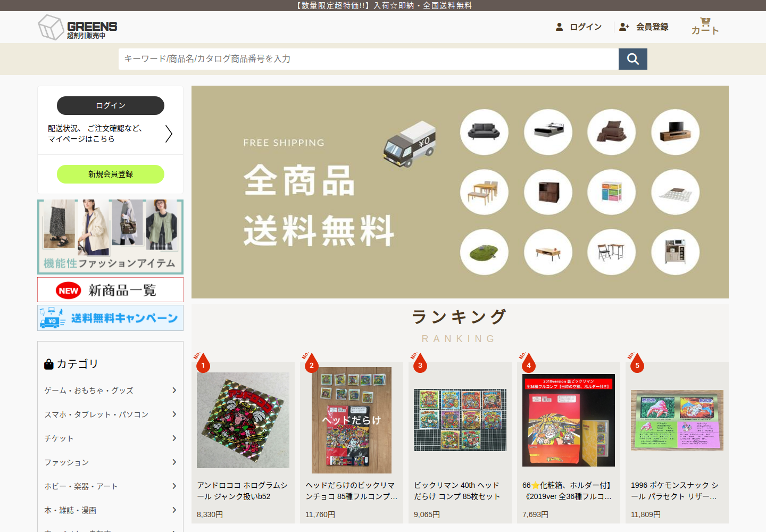
Task: Open rank 4 2019ver 全36種 product image
Action: point(569,420)
